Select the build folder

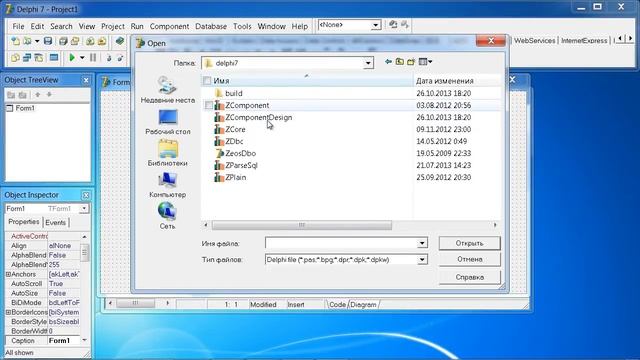(234, 93)
